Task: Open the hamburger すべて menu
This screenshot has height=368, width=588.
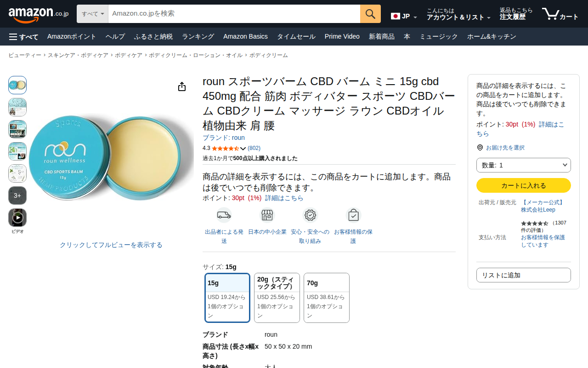Action: click(x=23, y=37)
